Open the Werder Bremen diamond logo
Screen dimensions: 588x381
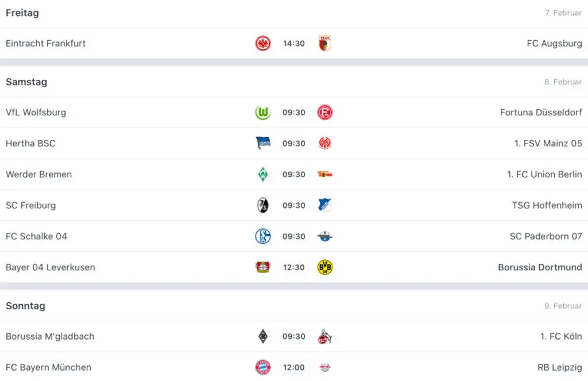click(x=263, y=174)
